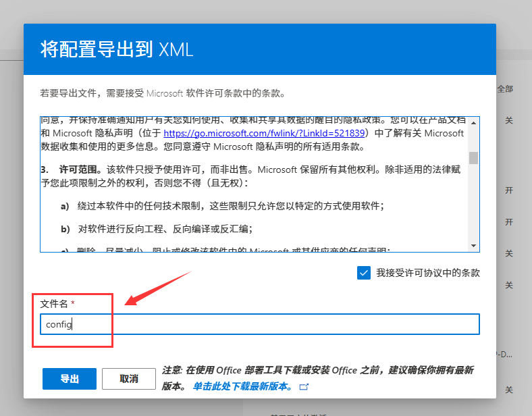
Task: Click the 取消 cancel button
Action: 129,379
